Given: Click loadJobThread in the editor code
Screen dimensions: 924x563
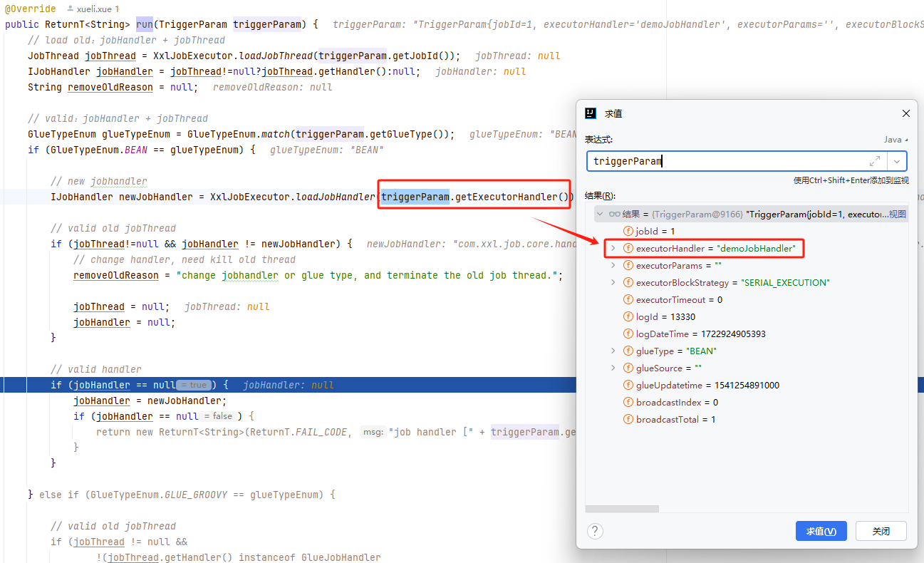Looking at the screenshot, I should (276, 56).
